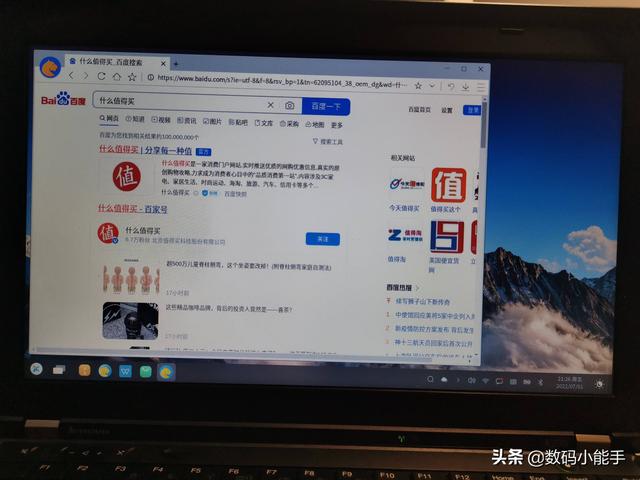Switch to the 资讯 tab
640x480 pixels.
187,120
